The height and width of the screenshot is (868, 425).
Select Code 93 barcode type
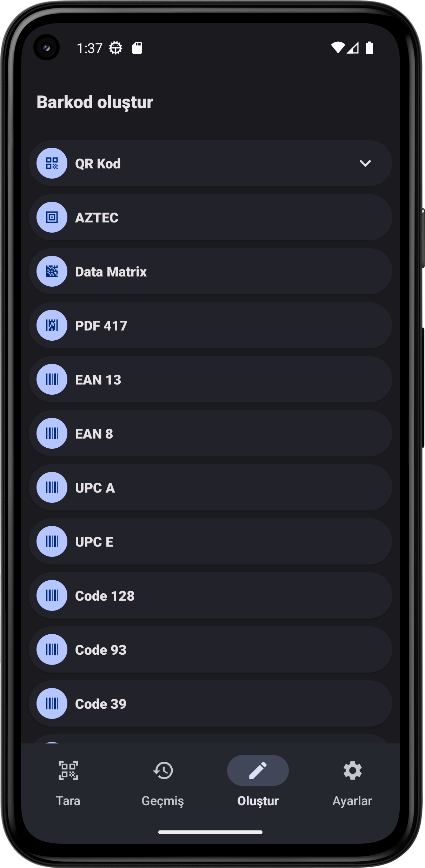pos(211,649)
